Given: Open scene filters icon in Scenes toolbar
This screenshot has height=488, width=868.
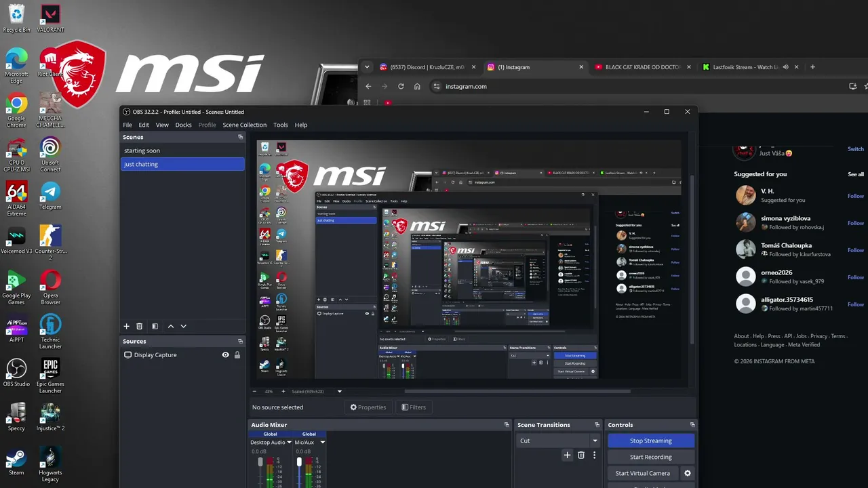Looking at the screenshot, I should pyautogui.click(x=155, y=326).
